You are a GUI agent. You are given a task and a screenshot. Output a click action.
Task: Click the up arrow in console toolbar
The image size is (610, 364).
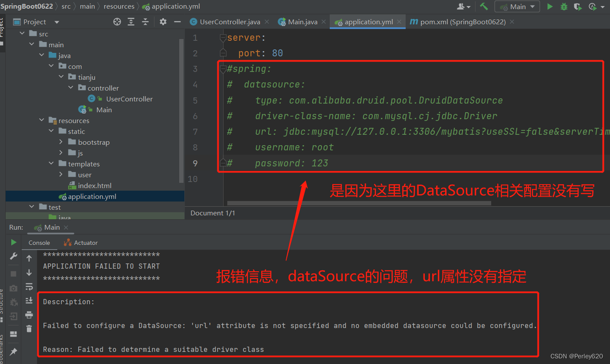pyautogui.click(x=29, y=258)
